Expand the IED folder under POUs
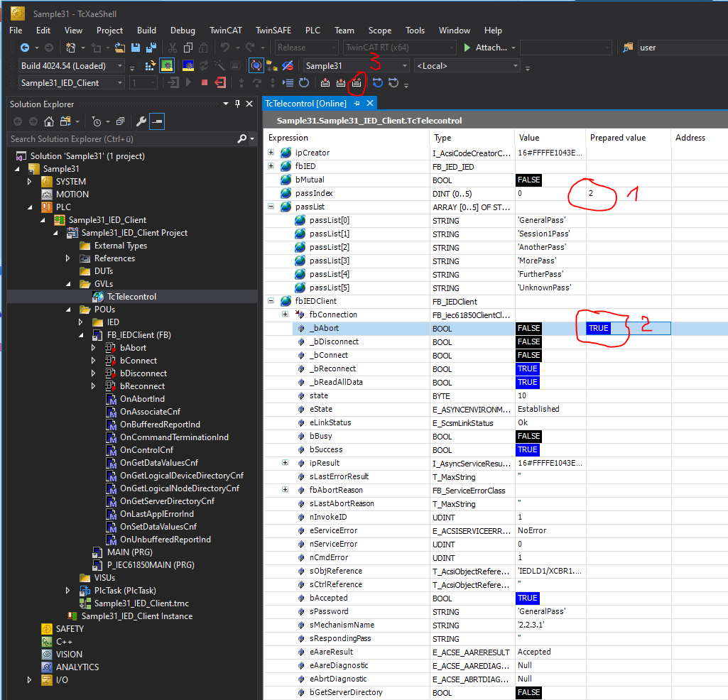This screenshot has height=700, width=728. tap(81, 322)
